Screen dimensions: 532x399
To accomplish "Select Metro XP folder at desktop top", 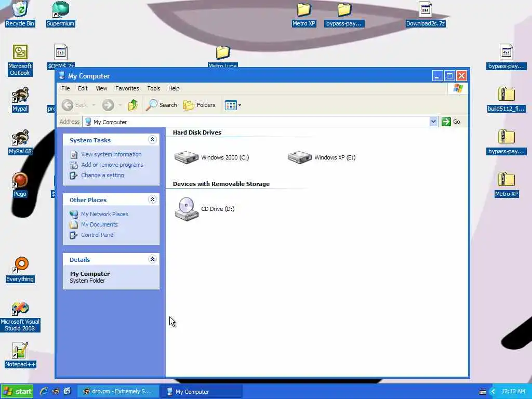I will (303, 14).
